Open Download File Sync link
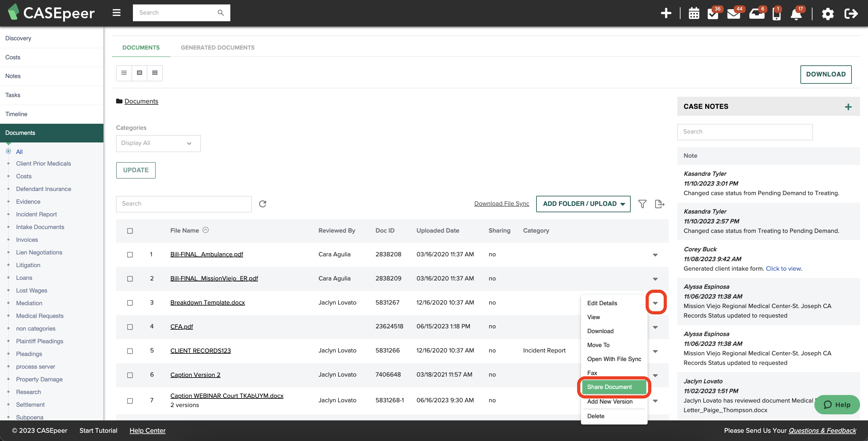This screenshot has height=441, width=868. [x=502, y=203]
